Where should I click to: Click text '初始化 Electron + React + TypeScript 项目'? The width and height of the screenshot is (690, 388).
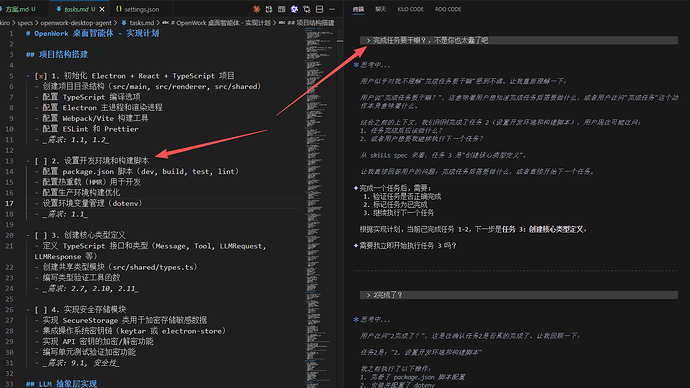coord(149,76)
